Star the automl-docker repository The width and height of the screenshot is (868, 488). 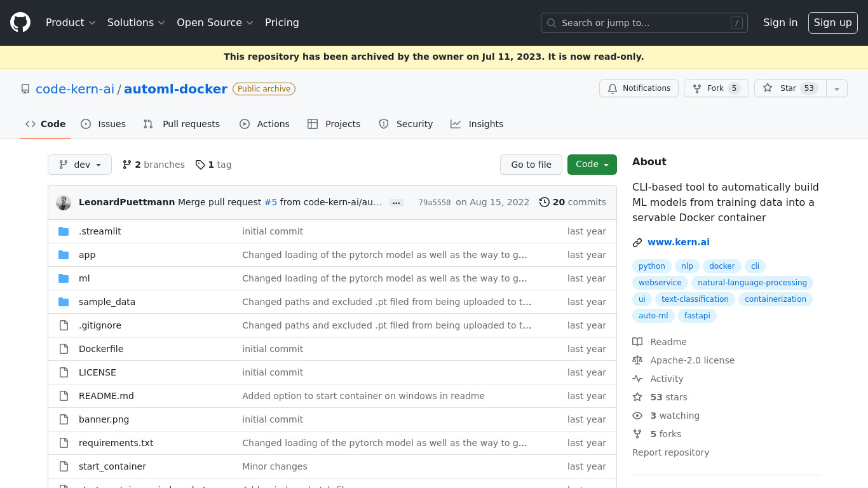(790, 88)
